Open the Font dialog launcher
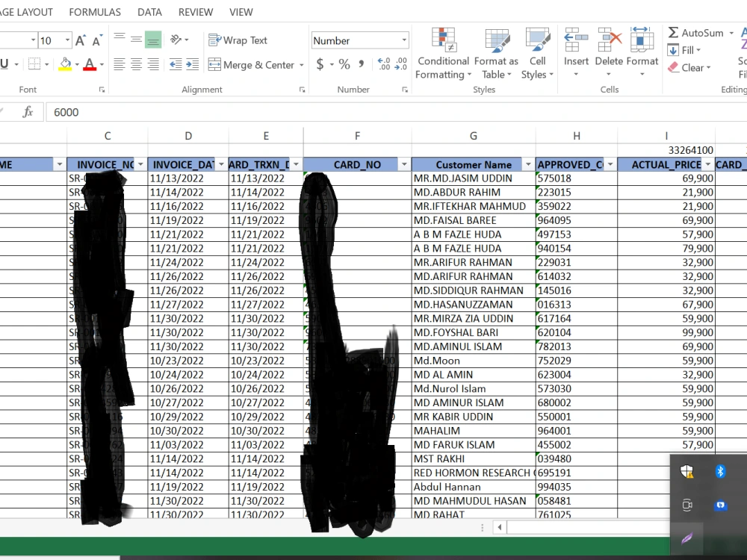747x560 pixels. [x=102, y=90]
